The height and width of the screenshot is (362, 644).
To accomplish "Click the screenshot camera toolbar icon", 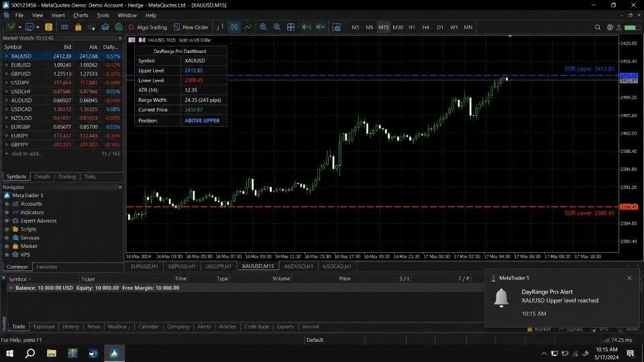I will pos(336,27).
